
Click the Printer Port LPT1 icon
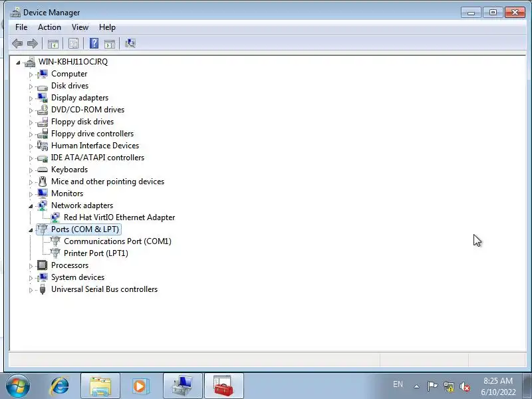click(x=55, y=253)
